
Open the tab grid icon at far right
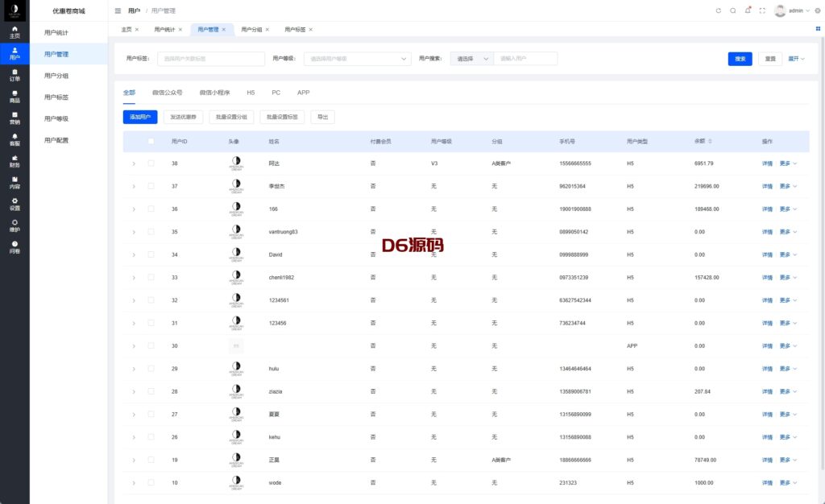[818, 29]
